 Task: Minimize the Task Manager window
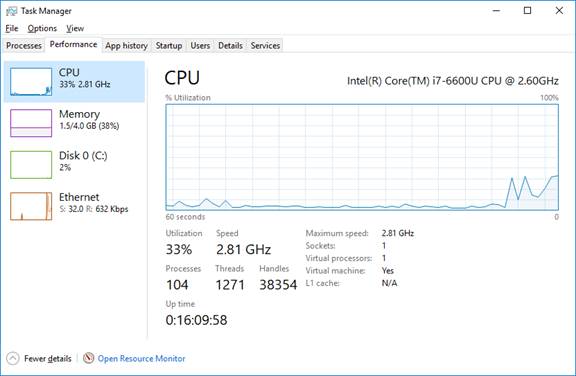(496, 11)
